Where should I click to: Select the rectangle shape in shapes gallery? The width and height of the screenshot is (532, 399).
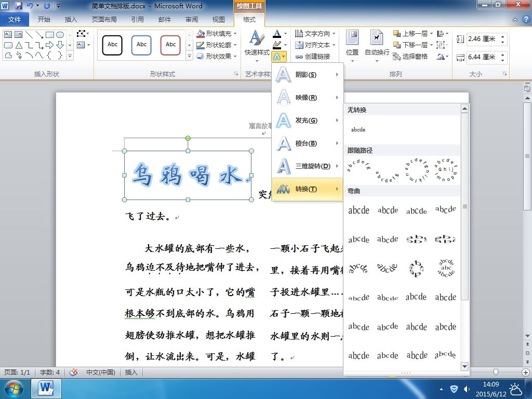[50, 35]
